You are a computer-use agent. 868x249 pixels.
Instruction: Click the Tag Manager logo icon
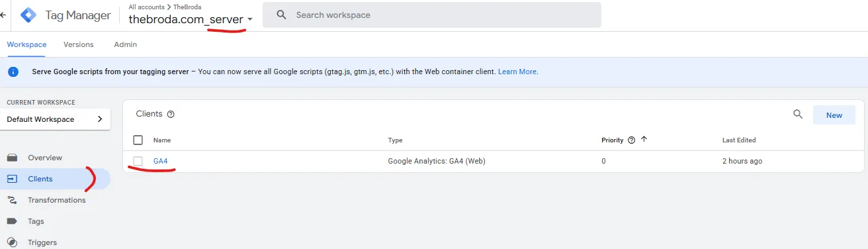pyautogui.click(x=29, y=15)
